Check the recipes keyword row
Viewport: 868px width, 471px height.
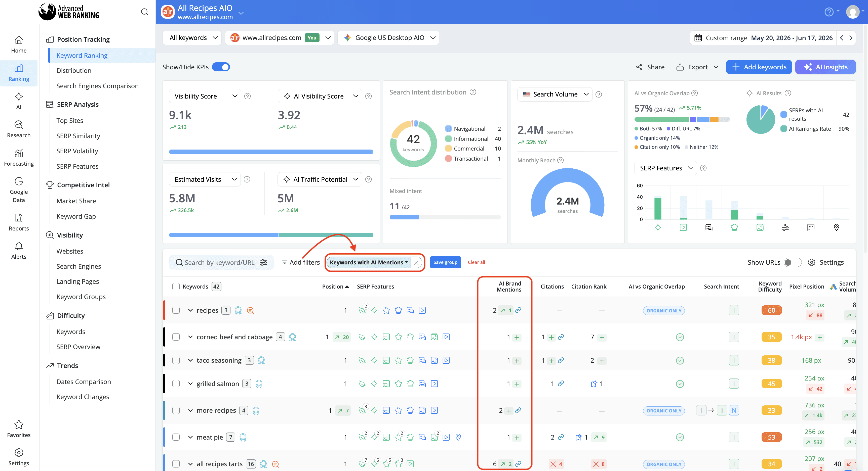[x=176, y=310]
